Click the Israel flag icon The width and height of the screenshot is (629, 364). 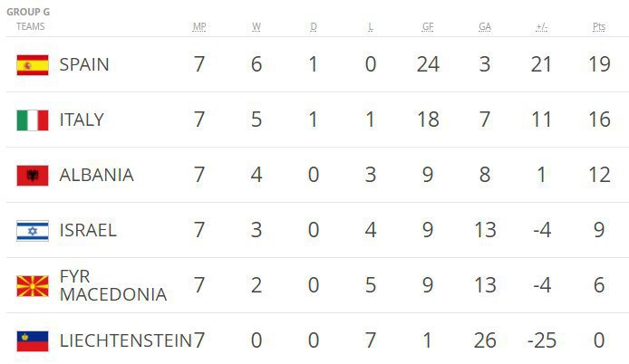[33, 231]
